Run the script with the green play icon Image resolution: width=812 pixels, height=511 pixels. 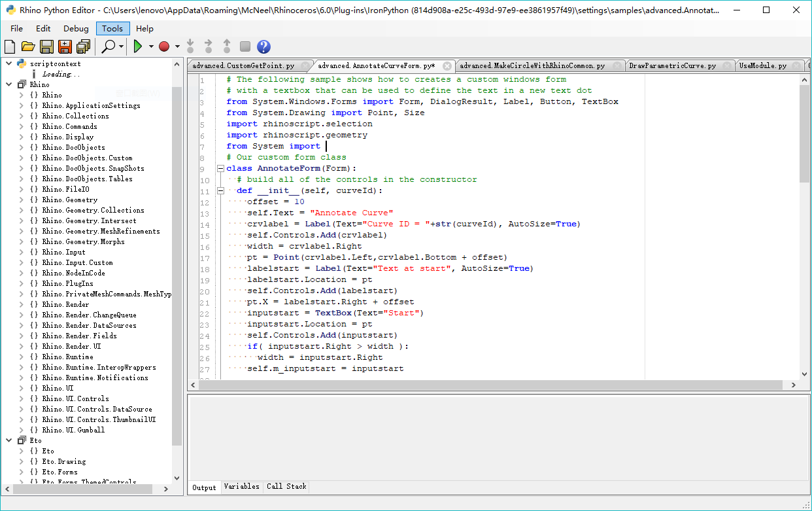(139, 46)
